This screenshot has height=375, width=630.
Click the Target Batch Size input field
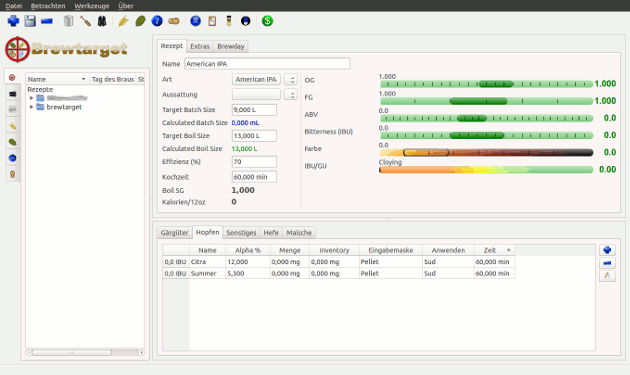[x=254, y=110]
